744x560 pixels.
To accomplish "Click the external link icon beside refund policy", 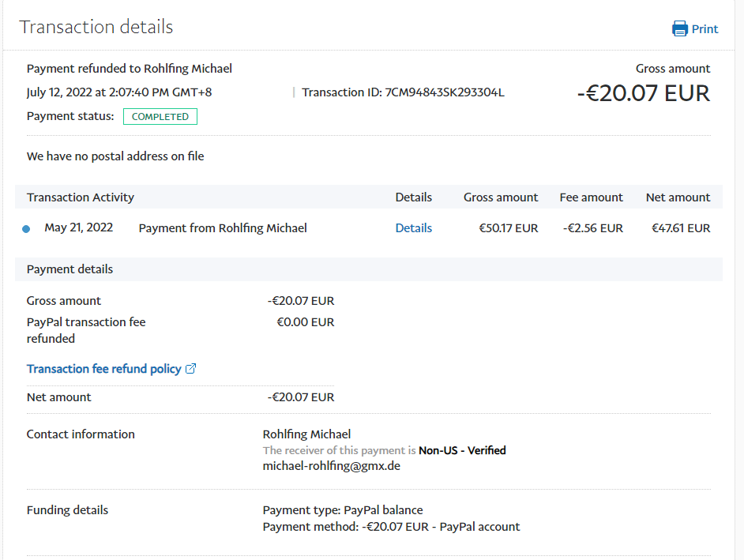I will tap(190, 369).
